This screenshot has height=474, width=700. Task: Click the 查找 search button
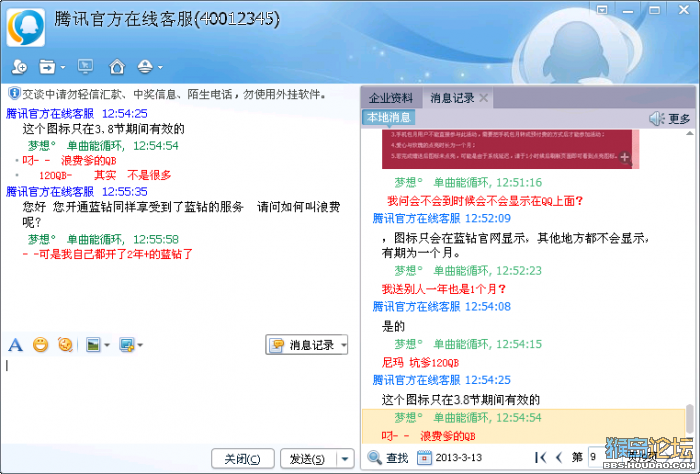388,457
